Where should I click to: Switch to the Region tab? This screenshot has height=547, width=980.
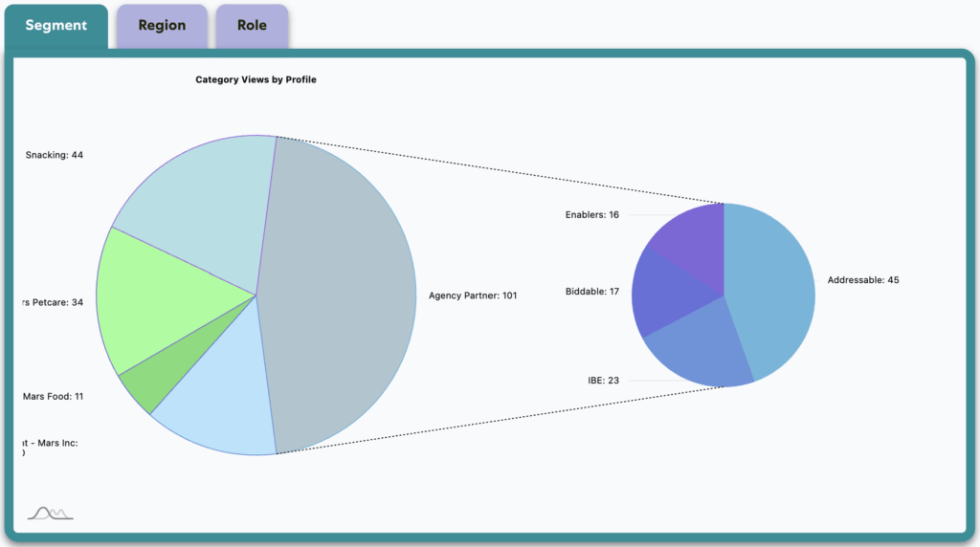click(162, 26)
